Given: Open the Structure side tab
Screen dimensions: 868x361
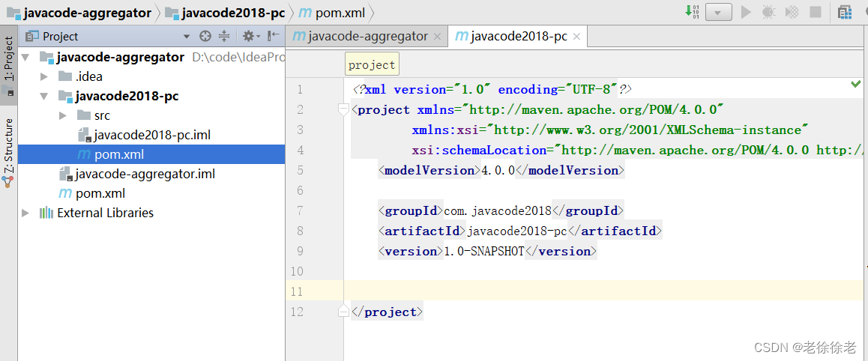Looking at the screenshot, I should [9, 153].
